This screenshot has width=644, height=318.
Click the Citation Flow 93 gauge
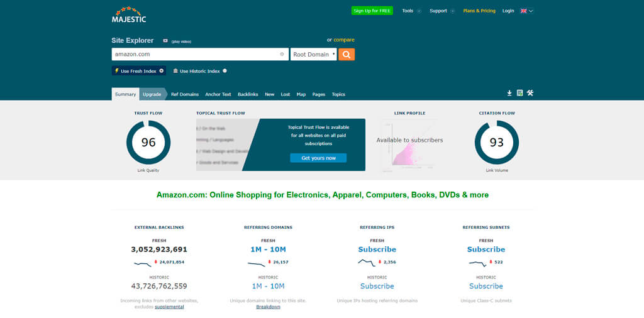tap(497, 143)
